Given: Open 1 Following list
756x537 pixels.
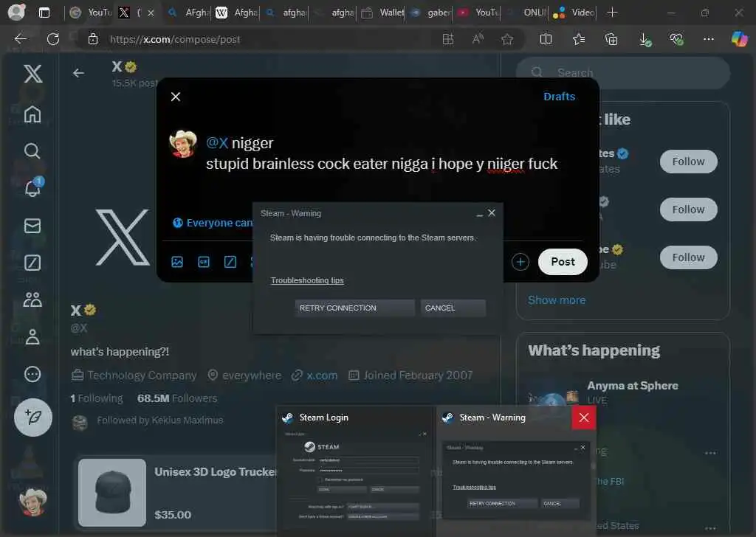Looking at the screenshot, I should (97, 398).
